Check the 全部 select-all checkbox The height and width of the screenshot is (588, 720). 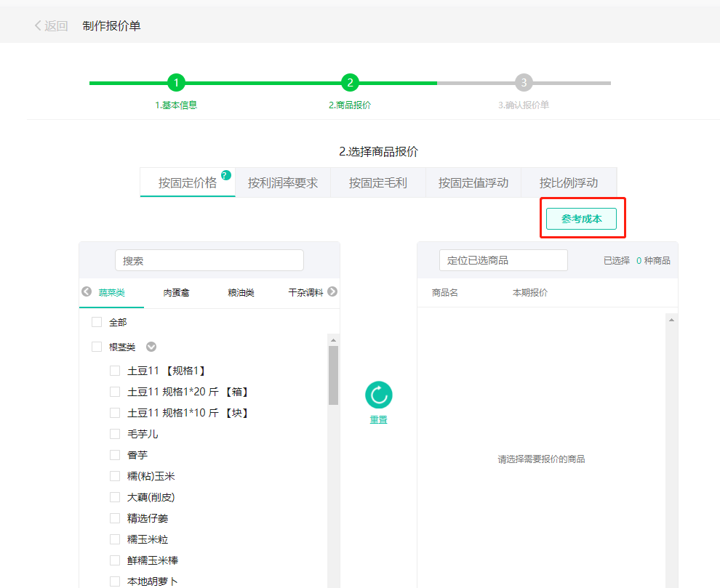(x=95, y=321)
